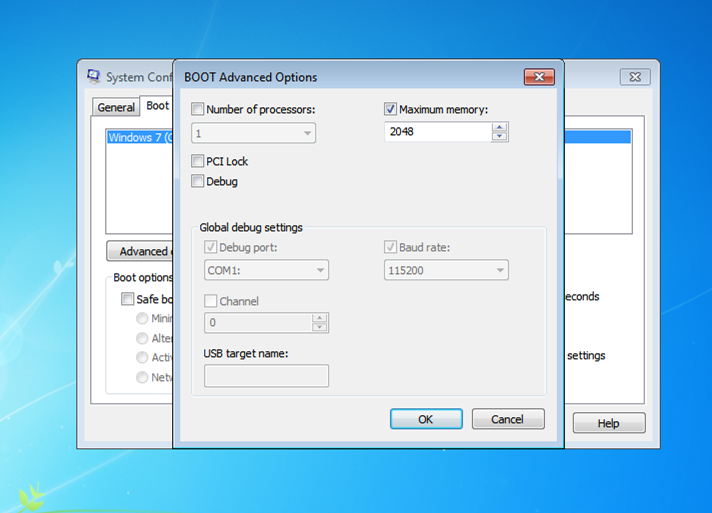Increase the Maximum memory value with the up arrow
Screen dimensions: 712x513
500,127
